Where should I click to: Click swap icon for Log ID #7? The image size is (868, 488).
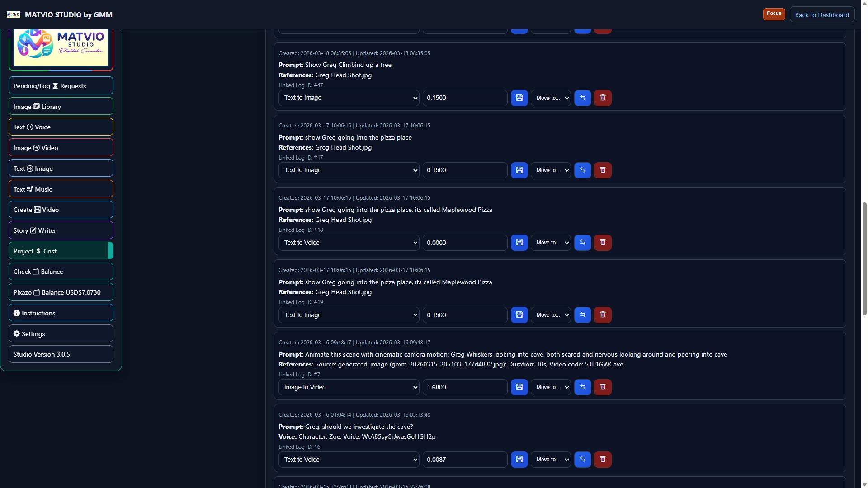click(x=583, y=387)
